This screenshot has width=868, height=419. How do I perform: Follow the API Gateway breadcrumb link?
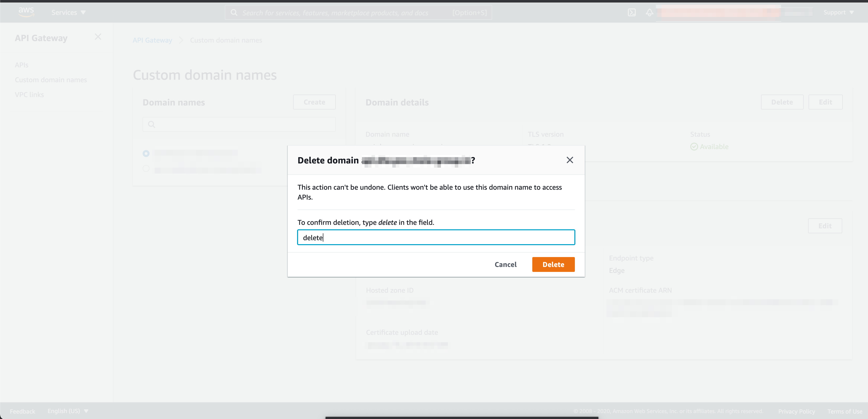152,40
